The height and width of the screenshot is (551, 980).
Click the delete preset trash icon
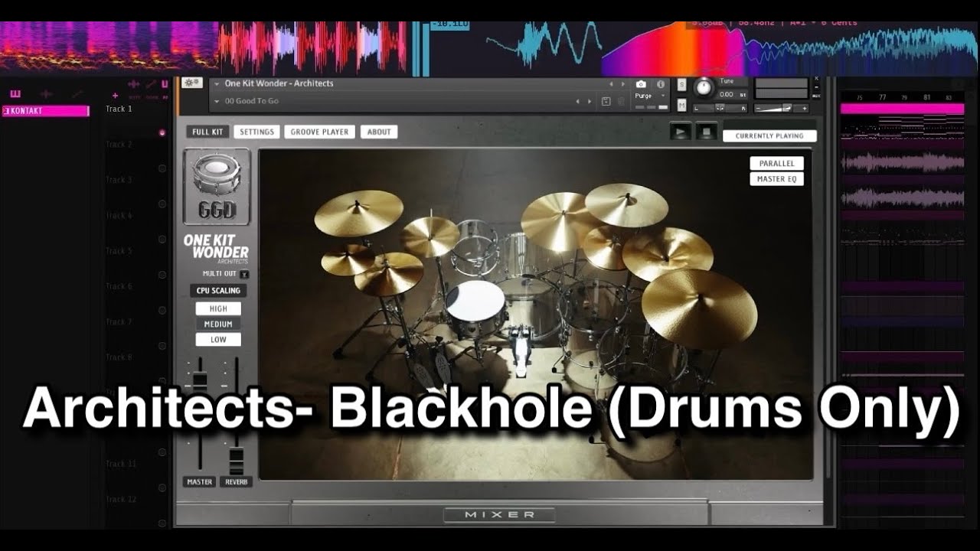621,101
